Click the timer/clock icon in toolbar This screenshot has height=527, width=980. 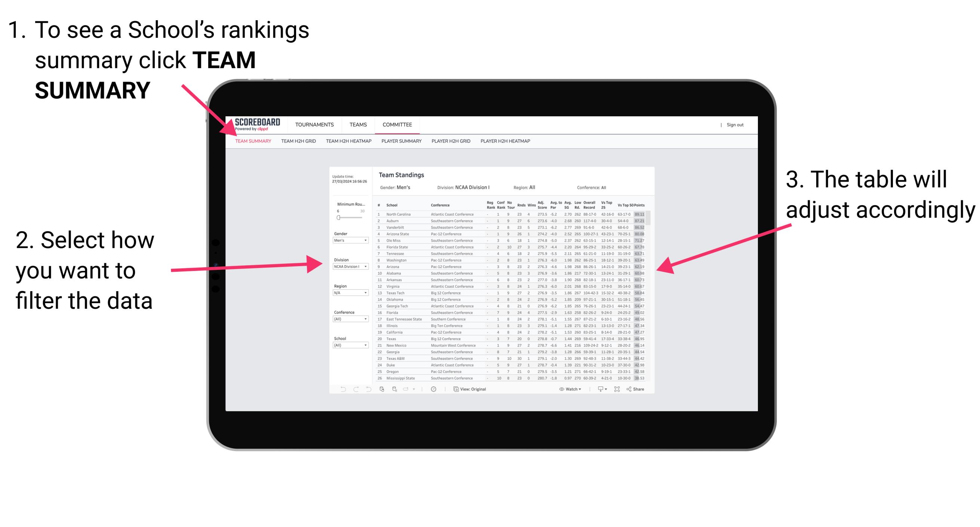click(433, 389)
